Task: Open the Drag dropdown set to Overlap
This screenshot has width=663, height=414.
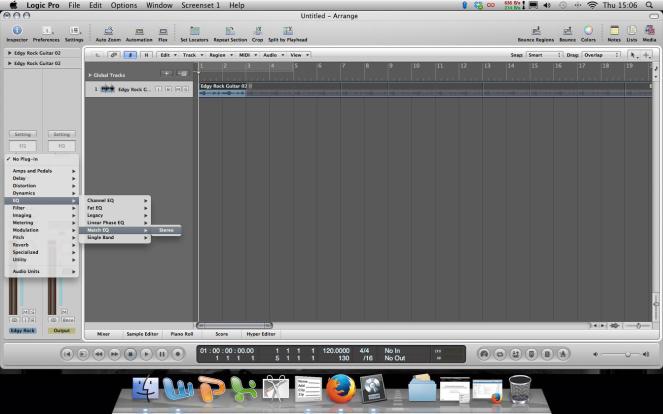Action: pos(601,54)
